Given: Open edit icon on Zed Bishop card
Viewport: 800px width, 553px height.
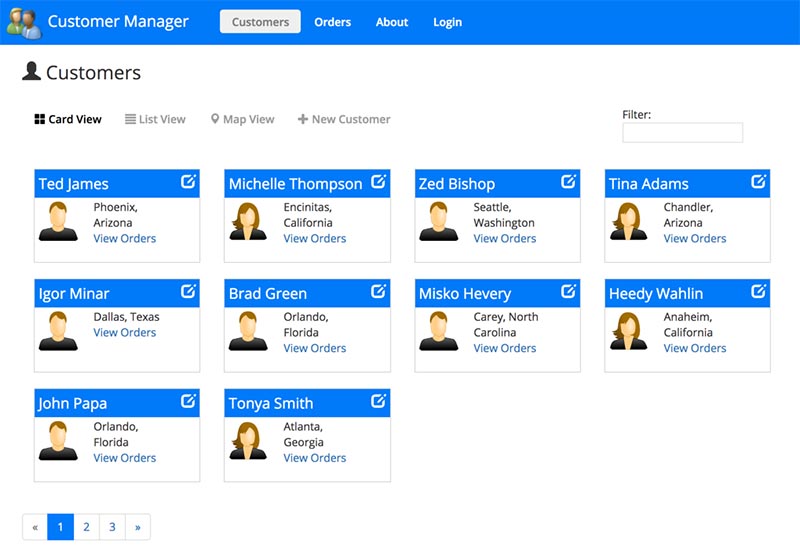Looking at the screenshot, I should [568, 182].
